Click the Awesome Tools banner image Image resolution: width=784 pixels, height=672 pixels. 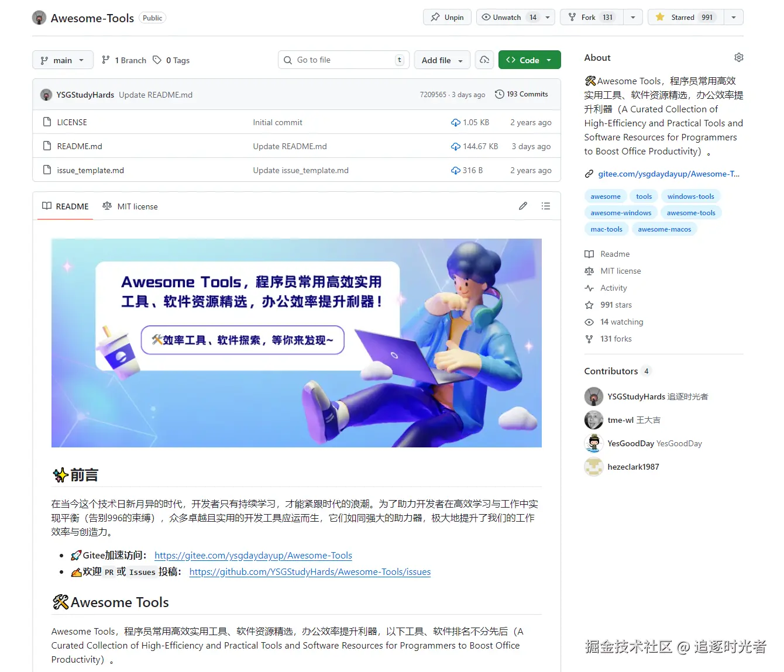click(297, 343)
